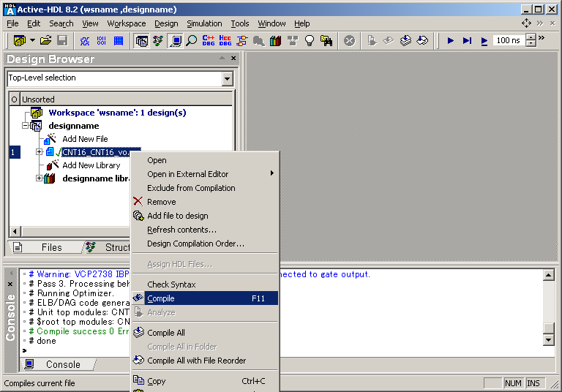The width and height of the screenshot is (562, 392).
Task: Choose Open from the context menu
Action: coord(205,160)
